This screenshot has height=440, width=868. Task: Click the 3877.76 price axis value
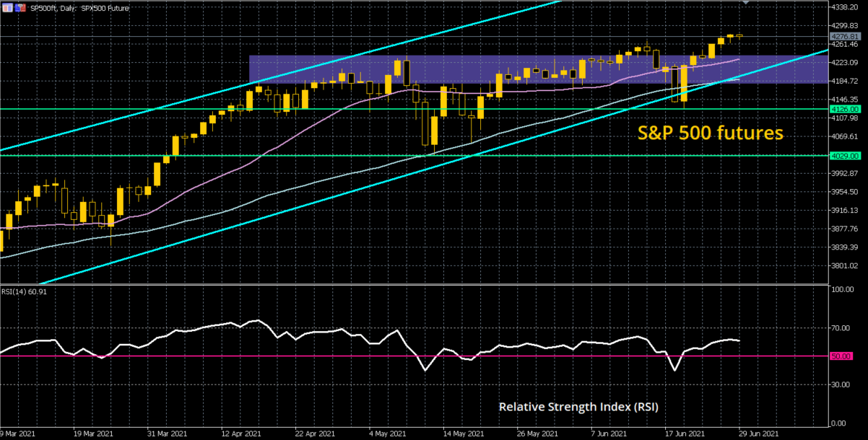[x=846, y=229]
